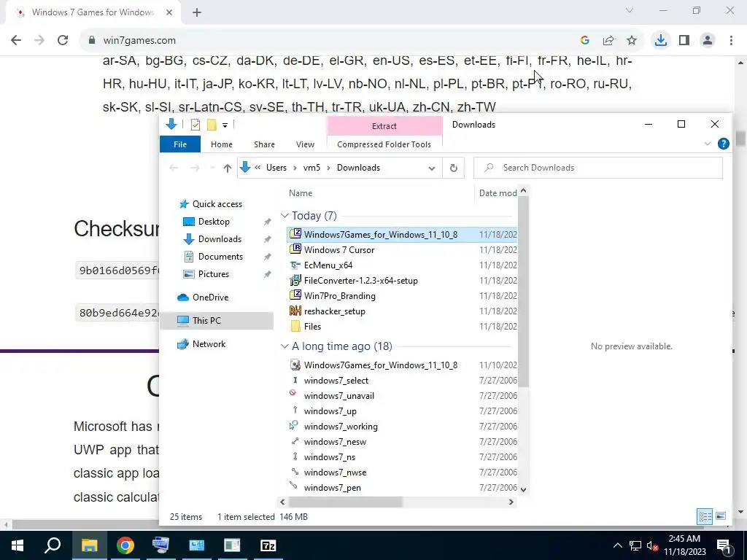Select windows7_working cursor file
747x560 pixels.
(341, 427)
